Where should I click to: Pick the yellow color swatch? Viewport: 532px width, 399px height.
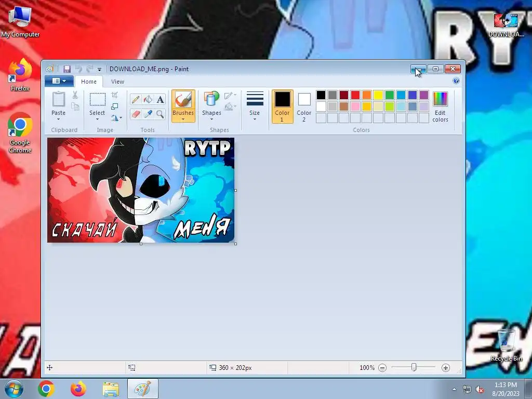378,95
